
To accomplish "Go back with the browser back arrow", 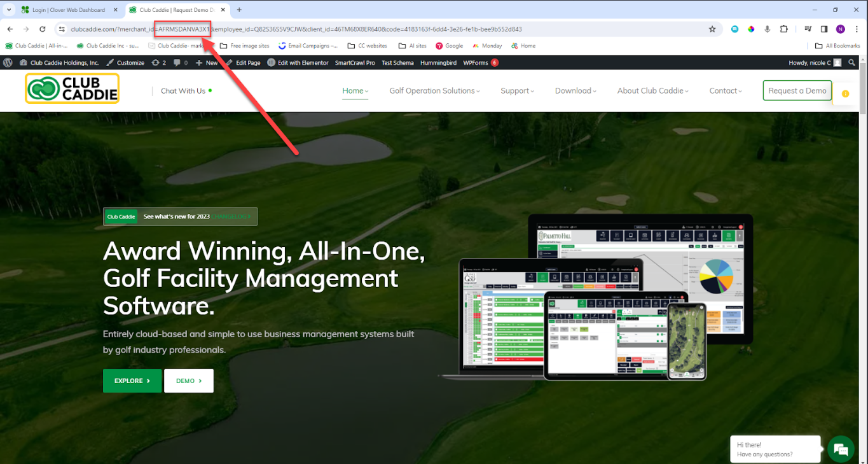I will (10, 29).
